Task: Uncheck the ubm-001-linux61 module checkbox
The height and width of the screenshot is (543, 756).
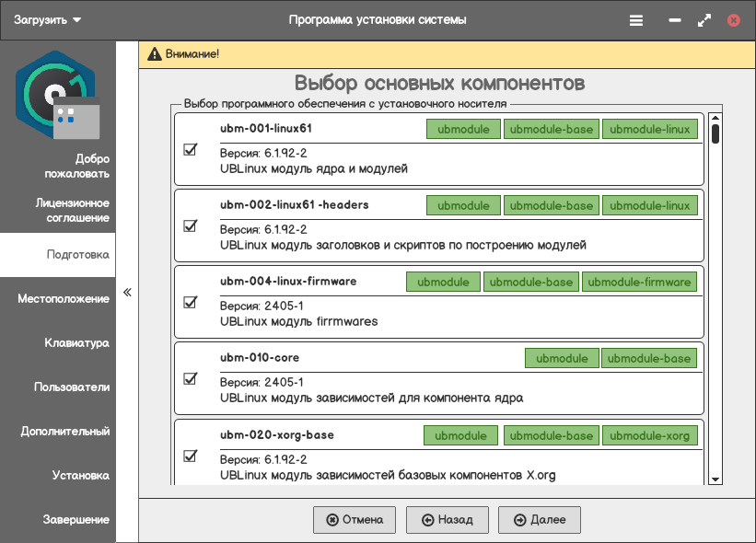Action: pyautogui.click(x=191, y=149)
